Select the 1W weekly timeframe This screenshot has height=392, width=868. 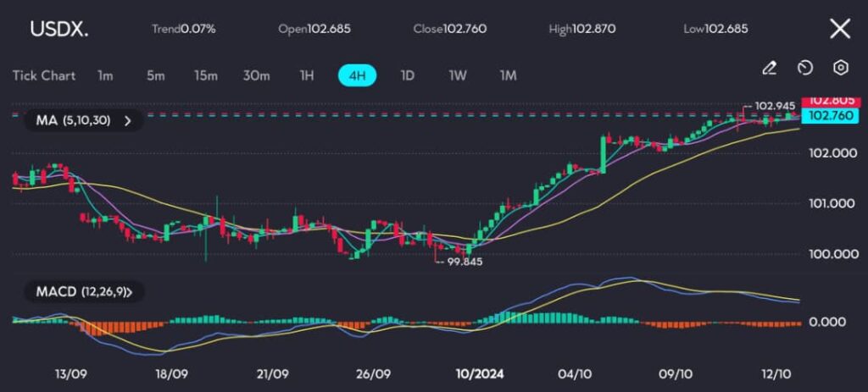click(x=458, y=75)
